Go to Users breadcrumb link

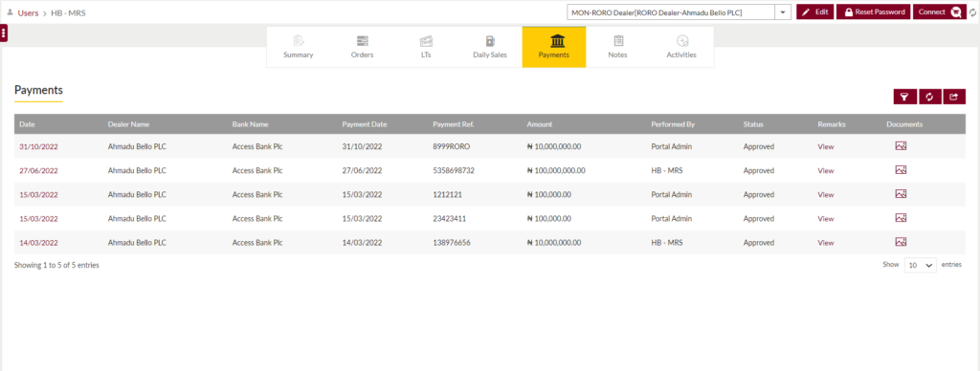pos(28,12)
